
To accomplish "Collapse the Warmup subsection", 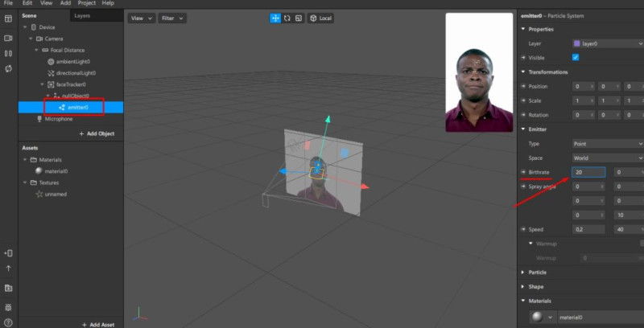I will 531,244.
